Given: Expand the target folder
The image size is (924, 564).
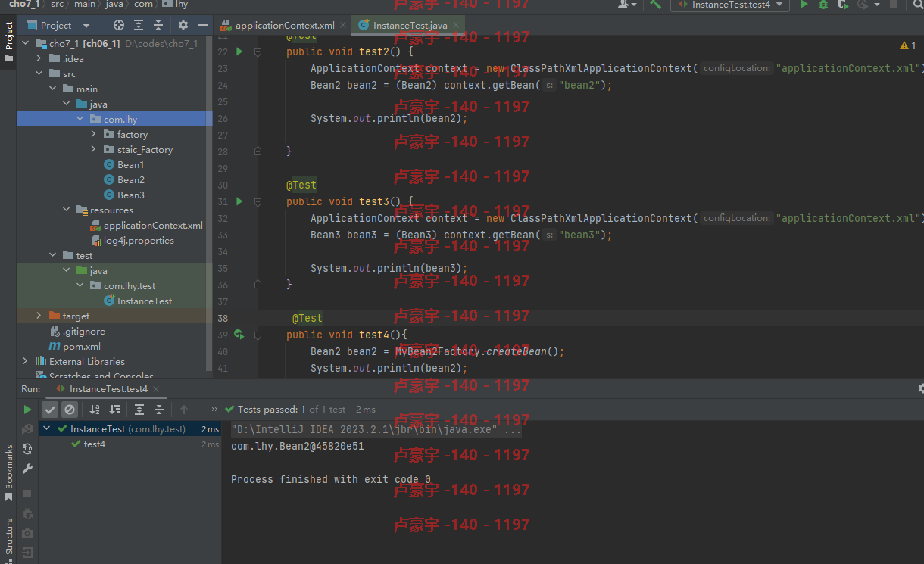Looking at the screenshot, I should pyautogui.click(x=39, y=316).
